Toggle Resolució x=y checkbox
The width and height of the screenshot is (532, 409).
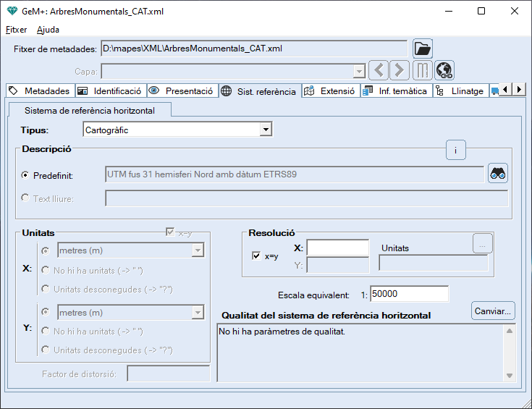[256, 256]
